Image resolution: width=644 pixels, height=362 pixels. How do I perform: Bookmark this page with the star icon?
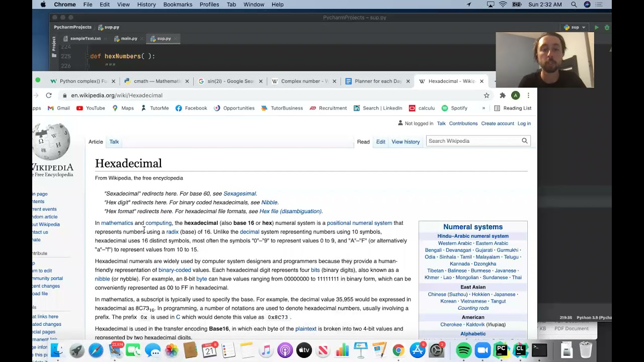tap(487, 95)
